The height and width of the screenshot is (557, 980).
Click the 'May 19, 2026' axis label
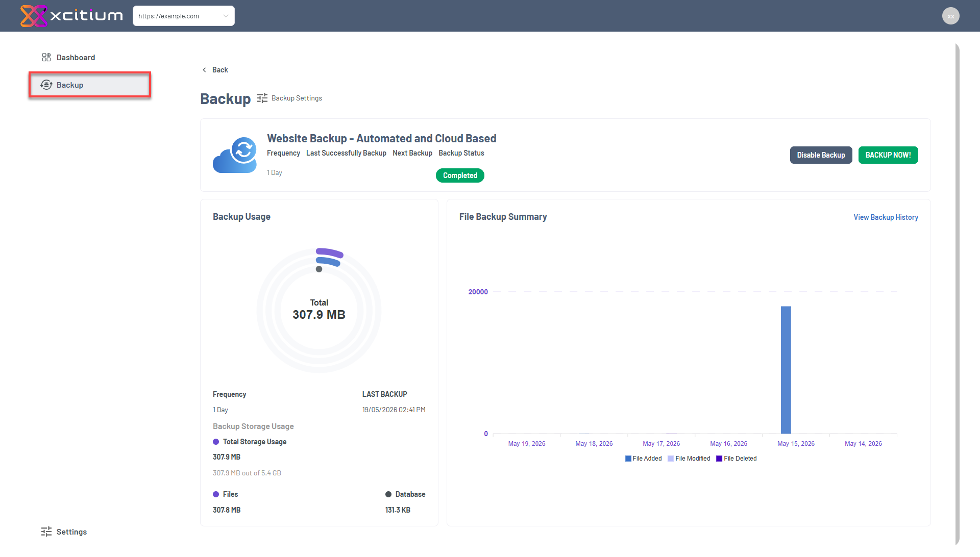pos(527,444)
